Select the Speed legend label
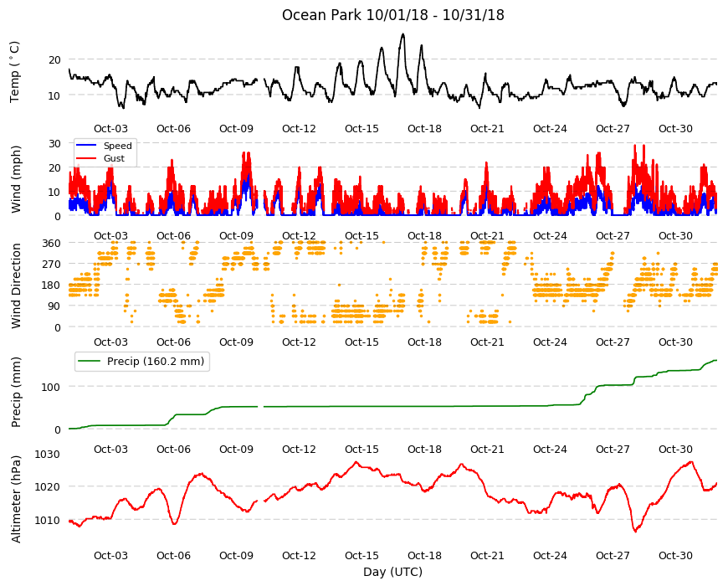 pos(117,146)
